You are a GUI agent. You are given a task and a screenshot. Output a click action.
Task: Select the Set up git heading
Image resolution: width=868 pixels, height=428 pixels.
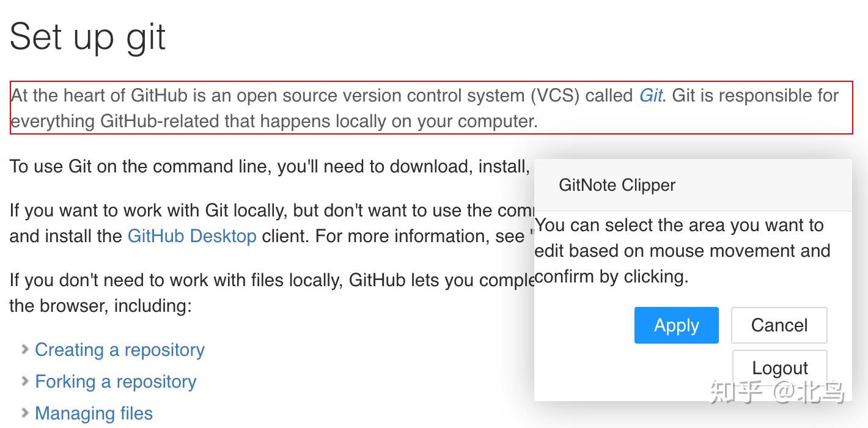tap(87, 37)
